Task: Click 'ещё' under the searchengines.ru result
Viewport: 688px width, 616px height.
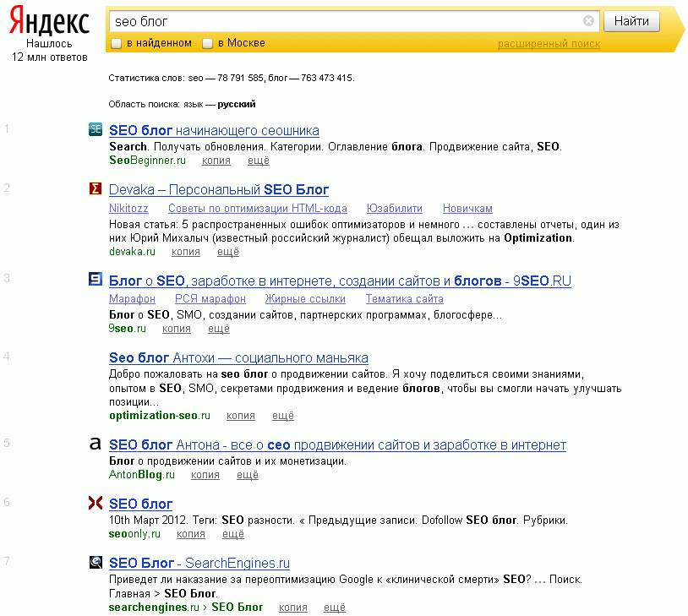Action: point(335,608)
